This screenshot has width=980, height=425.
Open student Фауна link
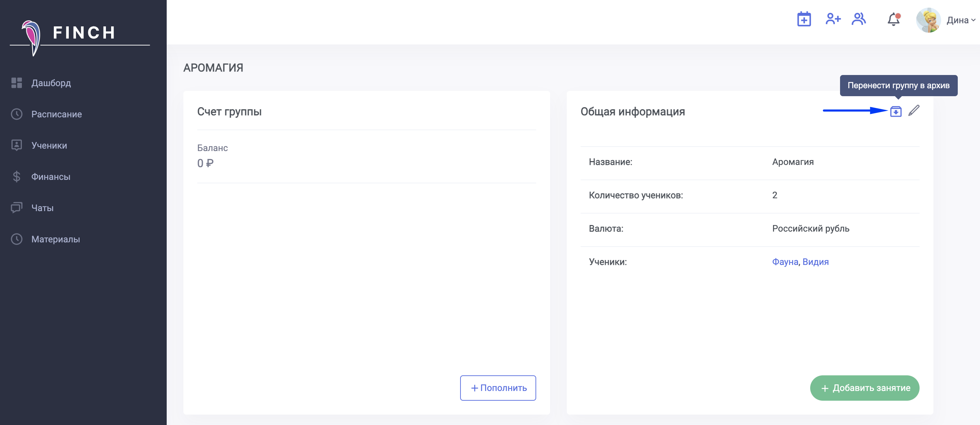point(785,262)
